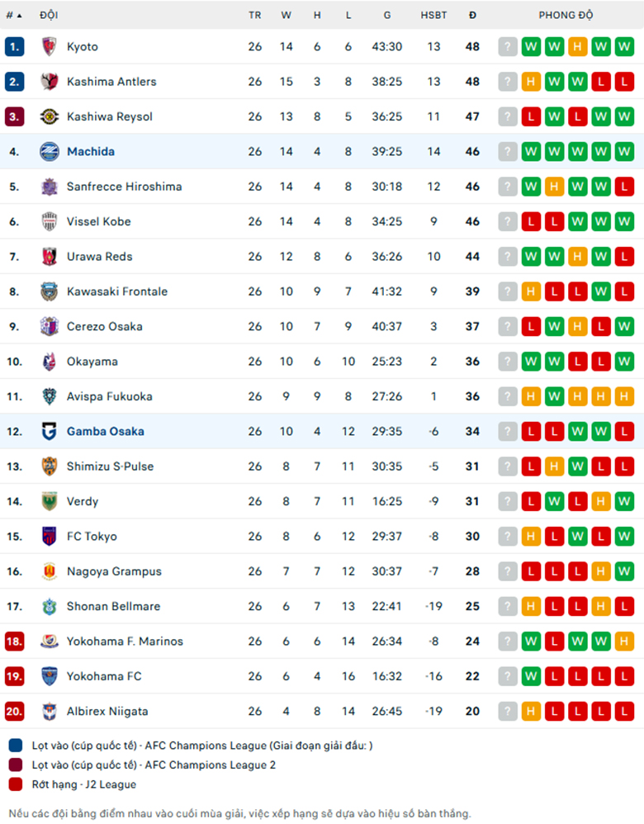Click Yokohama FC's green W form badge
644x824 pixels.
(x=531, y=676)
